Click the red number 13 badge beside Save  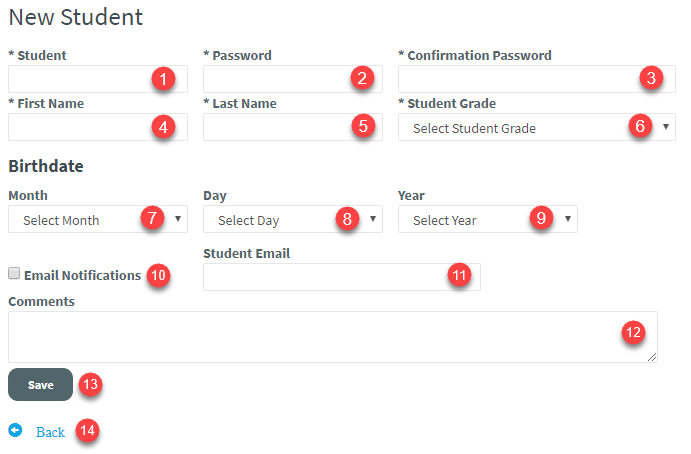point(90,383)
